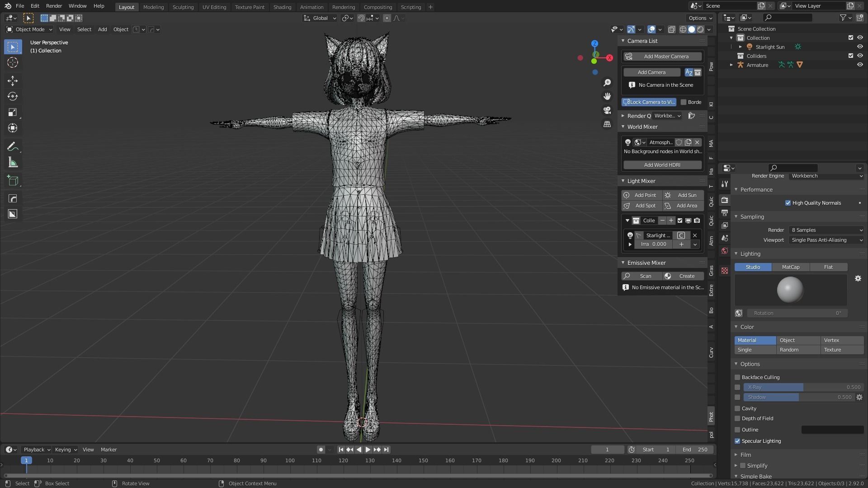868x488 pixels.
Task: Open Render Engine Workbench dropdown
Action: [826, 176]
